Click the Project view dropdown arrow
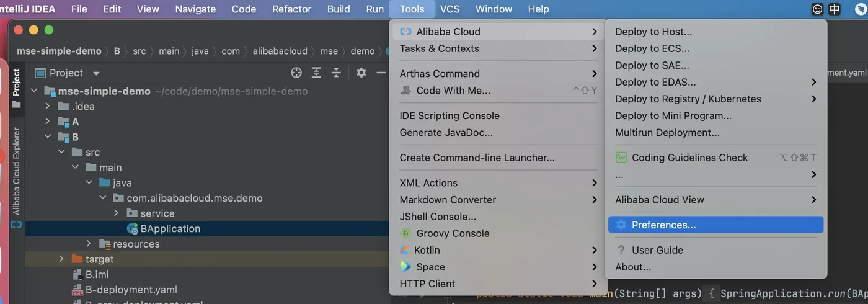The image size is (868, 304). (x=96, y=73)
